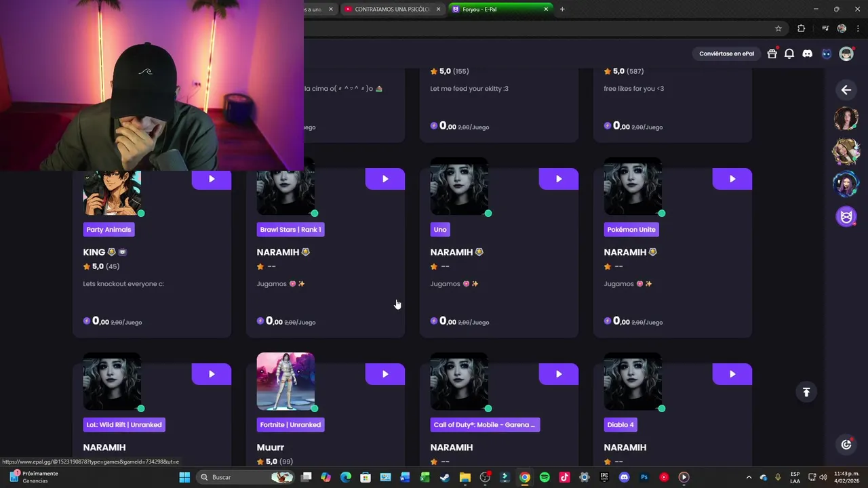This screenshot has width=868, height=488.
Task: Play voice intro on Muurr Fortnite card
Action: (385, 374)
